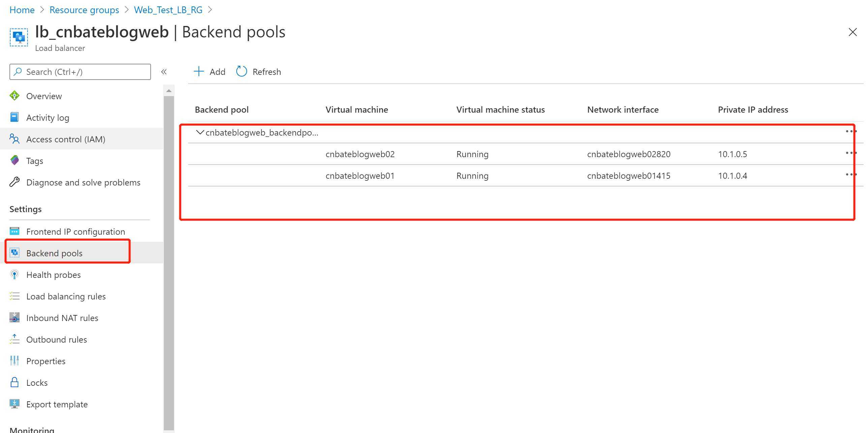Viewport: 868px width, 433px height.
Task: Collapse the cnbateblogweb_backendpo... pool chevron
Action: [x=200, y=132]
